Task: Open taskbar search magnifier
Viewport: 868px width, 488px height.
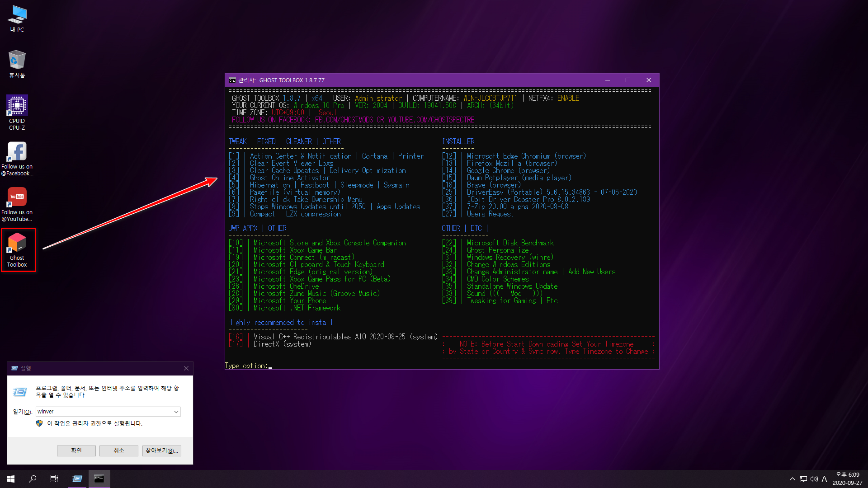Action: tap(33, 479)
